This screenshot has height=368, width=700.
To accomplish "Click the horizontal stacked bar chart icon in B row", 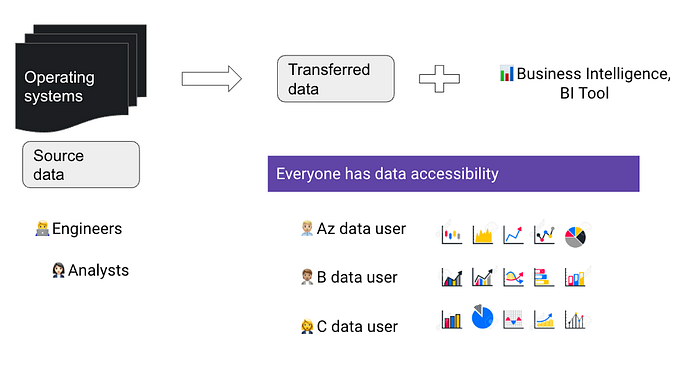I will tap(544, 277).
